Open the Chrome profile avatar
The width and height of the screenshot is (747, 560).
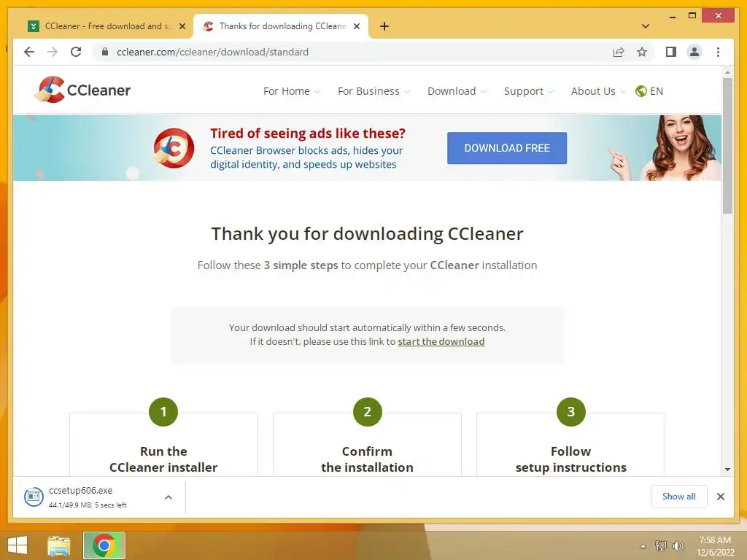pos(694,52)
